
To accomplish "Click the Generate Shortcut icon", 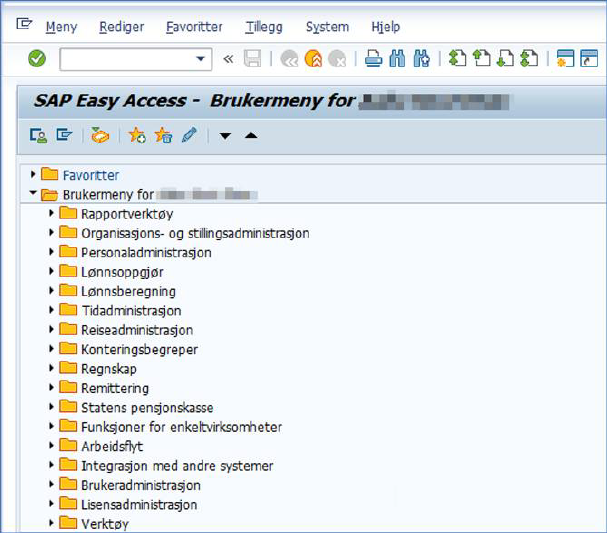I will click(x=589, y=58).
